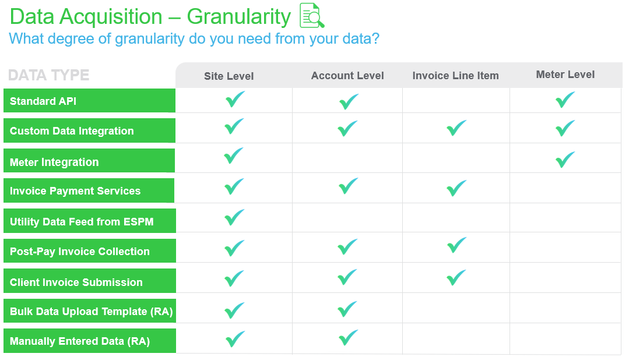
Task: Select the Invoice Line Item column header
Action: (x=455, y=76)
